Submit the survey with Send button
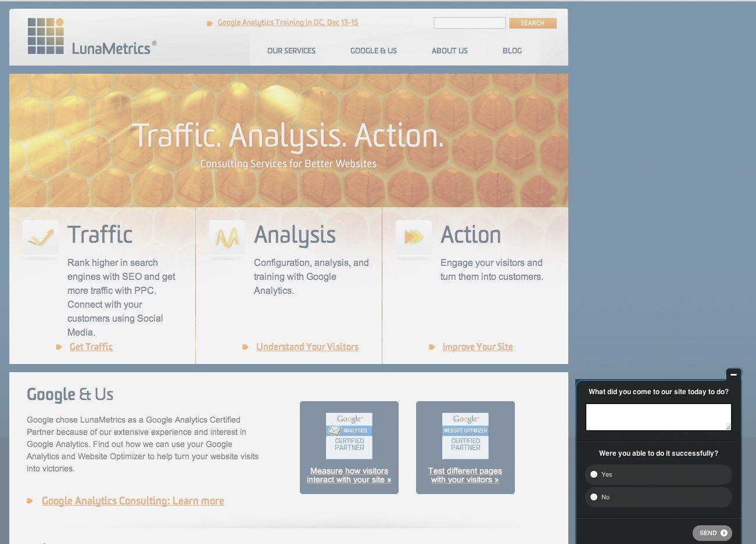Image resolution: width=756 pixels, height=544 pixels. (712, 533)
